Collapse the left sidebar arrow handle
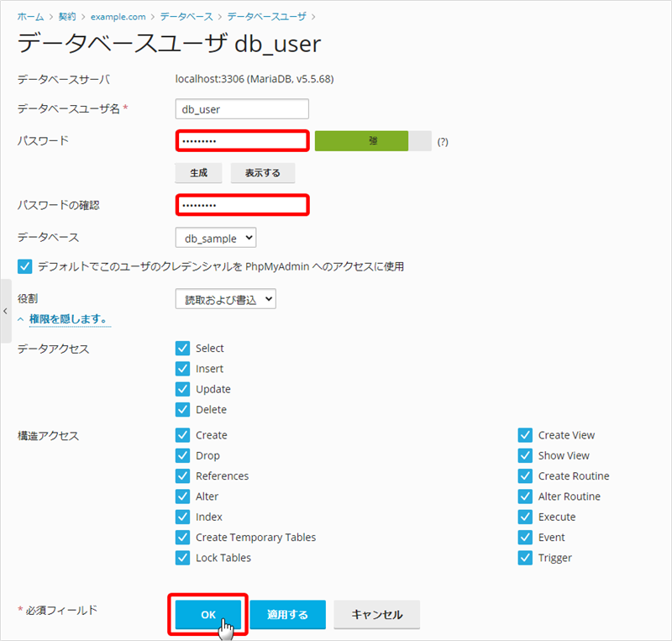This screenshot has width=672, height=641. pyautogui.click(x=6, y=311)
